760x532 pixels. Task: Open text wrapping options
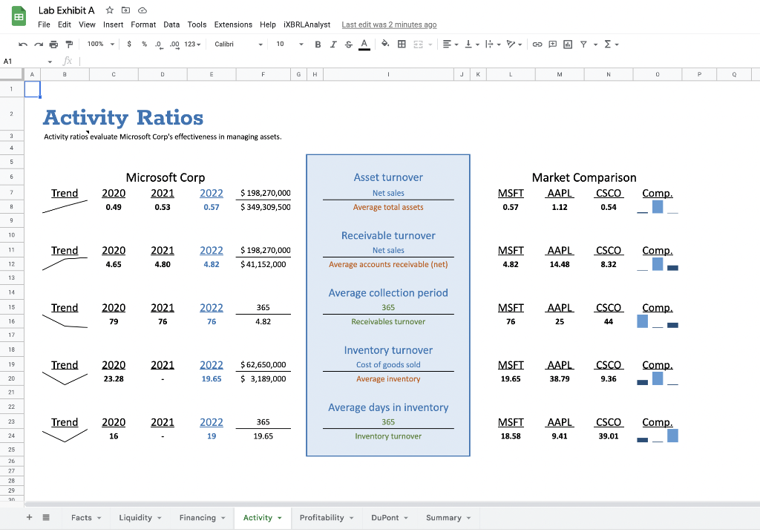tap(493, 44)
